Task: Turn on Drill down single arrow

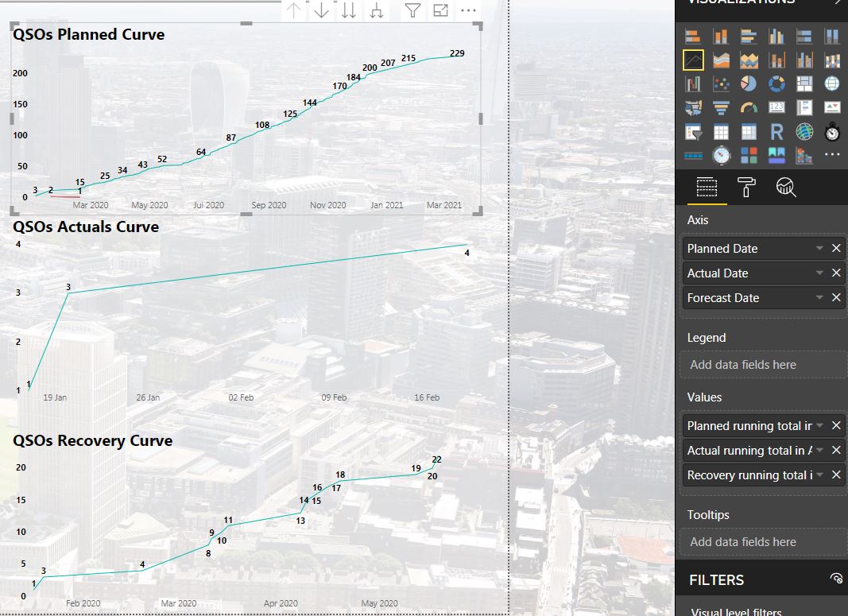Action: coord(321,10)
